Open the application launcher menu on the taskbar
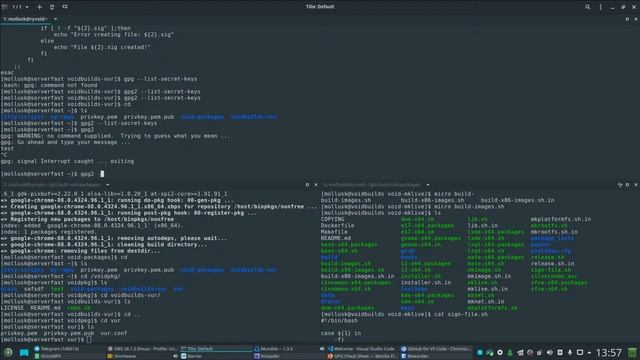This screenshot has height=360, width=640. coord(8,352)
